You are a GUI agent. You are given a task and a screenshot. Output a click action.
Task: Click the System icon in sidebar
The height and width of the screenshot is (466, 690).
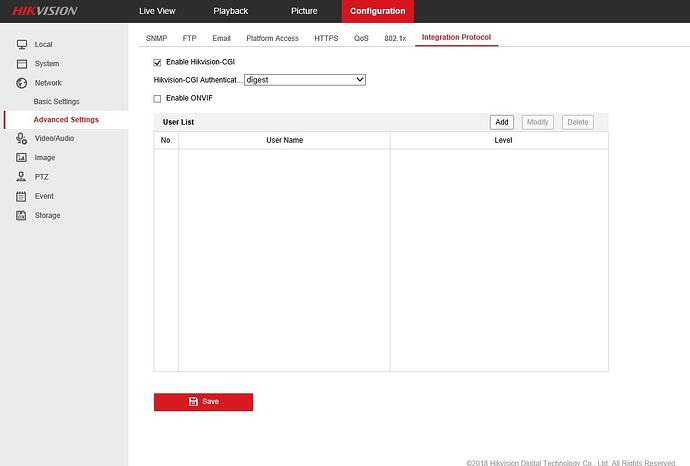tap(21, 63)
